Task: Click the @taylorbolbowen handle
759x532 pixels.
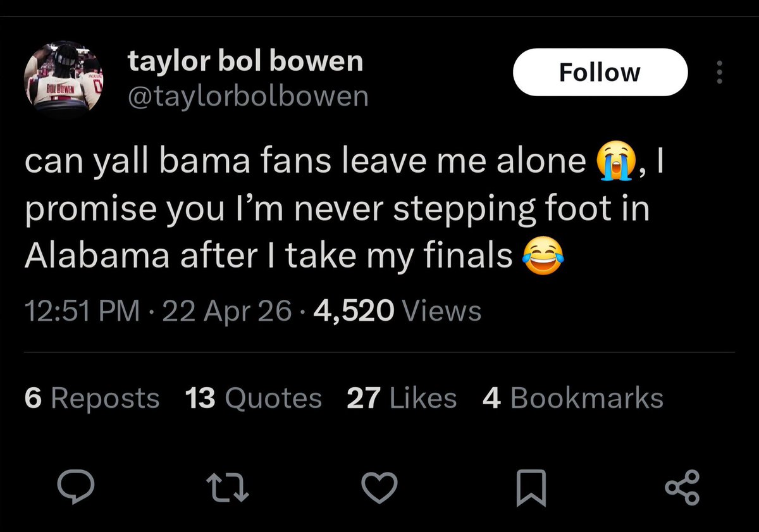Action: [x=247, y=96]
